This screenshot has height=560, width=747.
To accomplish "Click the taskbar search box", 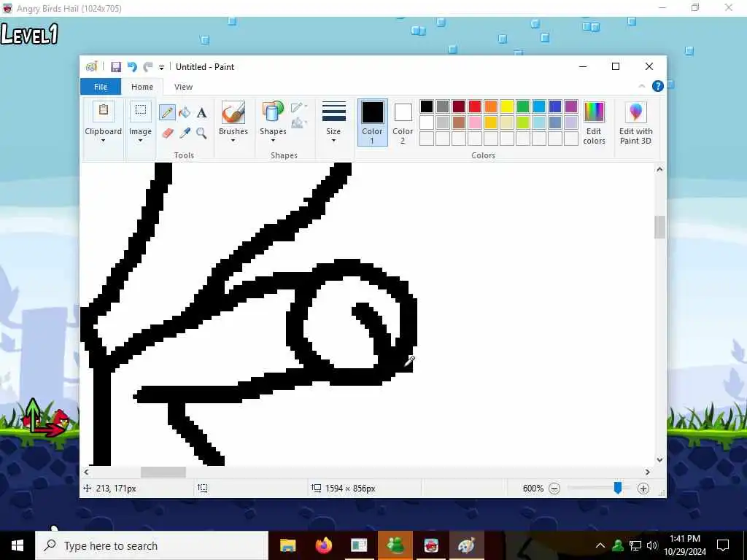I will pos(152,545).
